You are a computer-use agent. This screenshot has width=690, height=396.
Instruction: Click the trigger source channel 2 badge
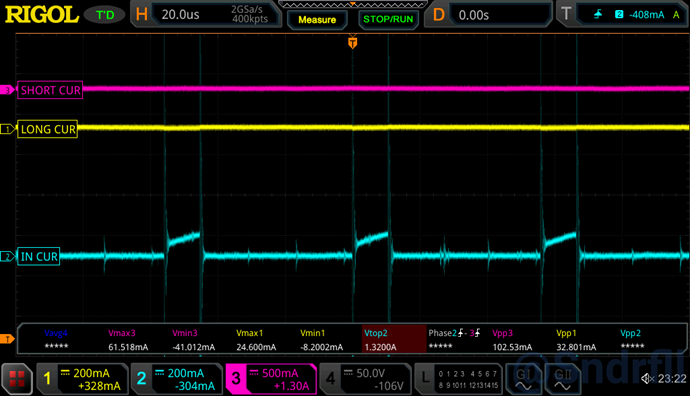[619, 15]
